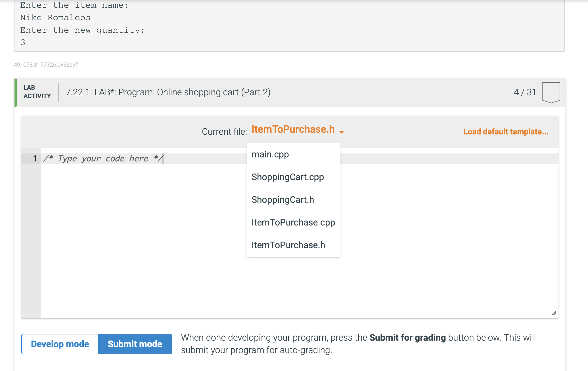The image size is (588, 371).
Task: Open ShoppingCart.h in the editor
Action: pyautogui.click(x=283, y=200)
